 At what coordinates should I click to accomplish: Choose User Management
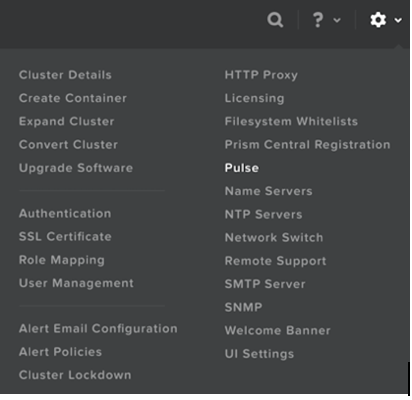pyautogui.click(x=76, y=283)
